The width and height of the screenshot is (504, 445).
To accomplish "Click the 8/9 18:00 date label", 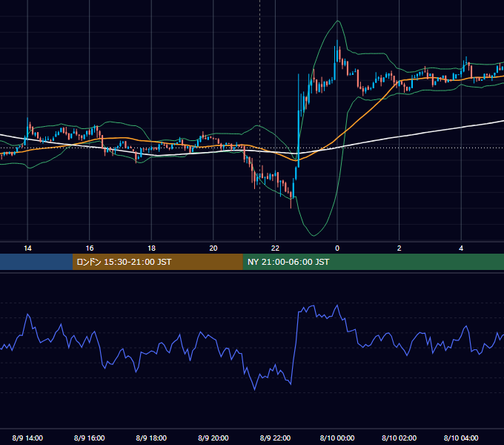I will point(151,438).
